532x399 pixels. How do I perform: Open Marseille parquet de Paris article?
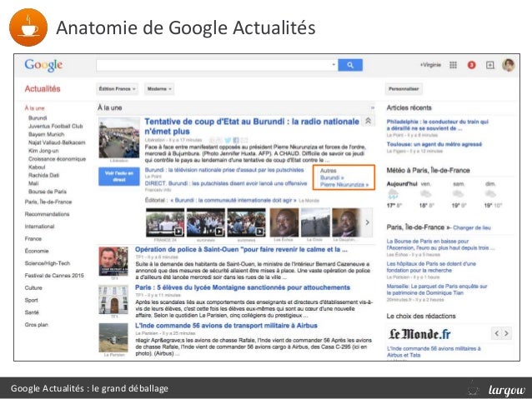click(x=437, y=289)
